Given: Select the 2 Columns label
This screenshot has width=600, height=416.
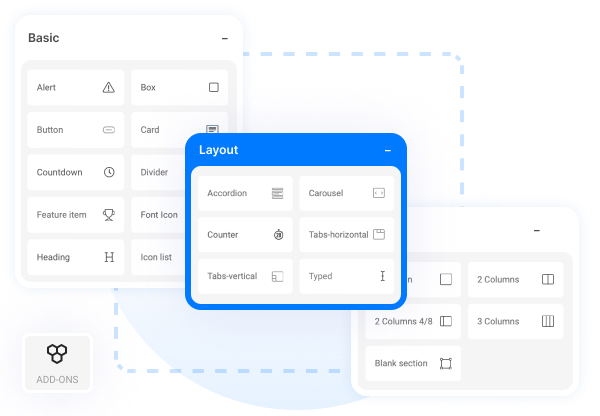Looking at the screenshot, I should [498, 280].
